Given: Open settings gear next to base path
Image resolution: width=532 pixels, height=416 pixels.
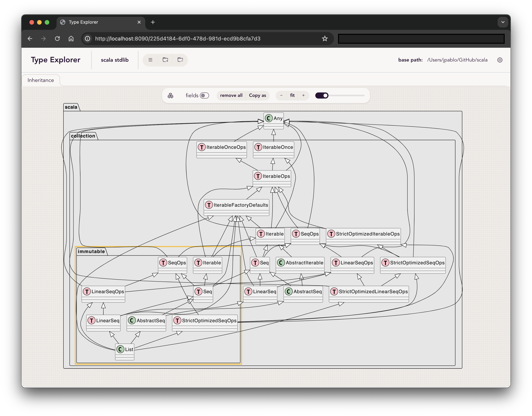Looking at the screenshot, I should (x=500, y=60).
